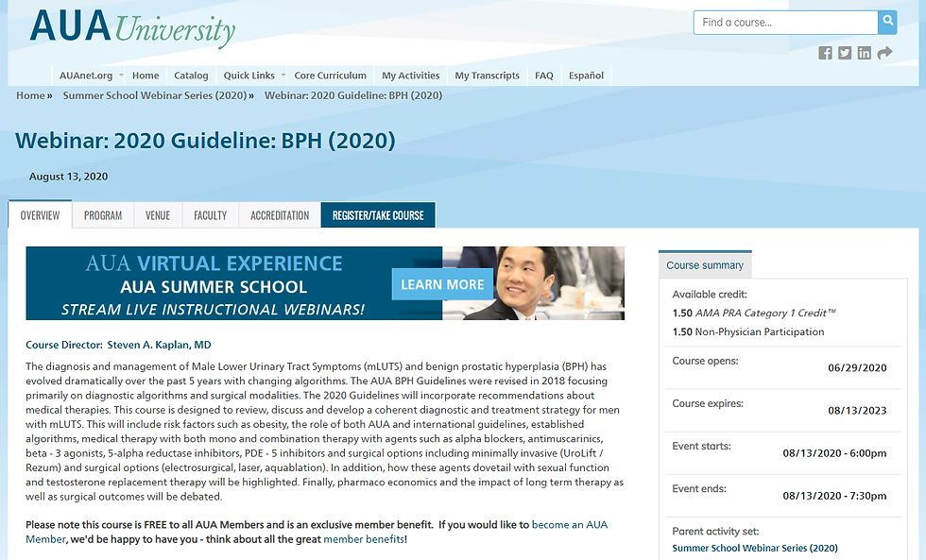
Task: Open My Transcripts menu item
Action: (487, 76)
